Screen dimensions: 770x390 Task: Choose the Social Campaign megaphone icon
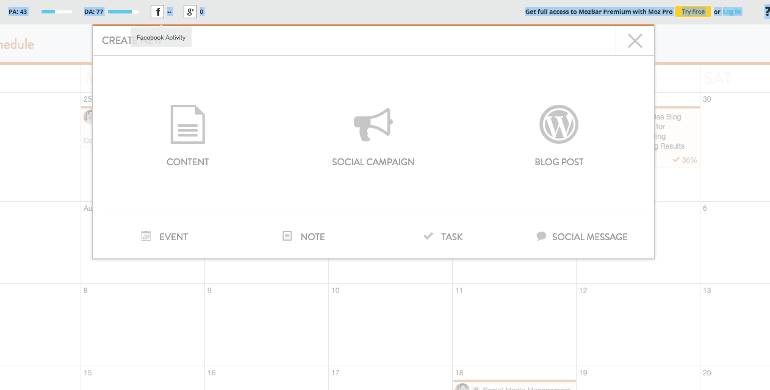(x=373, y=124)
